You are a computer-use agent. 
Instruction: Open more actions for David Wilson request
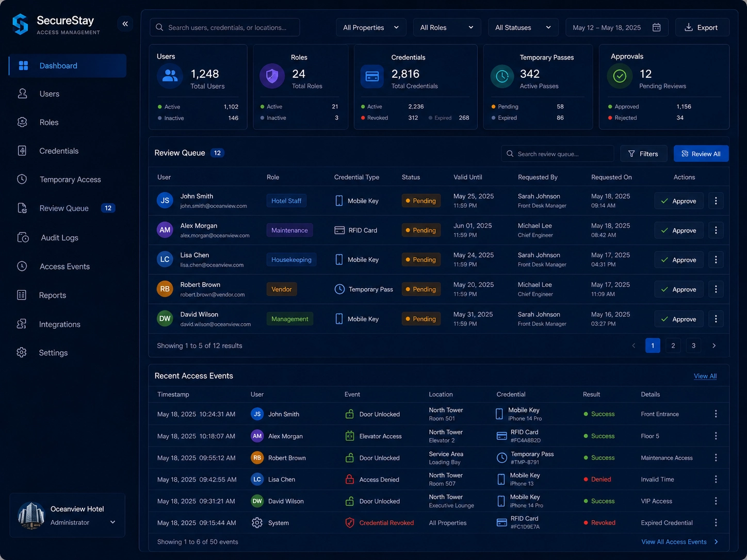716,319
